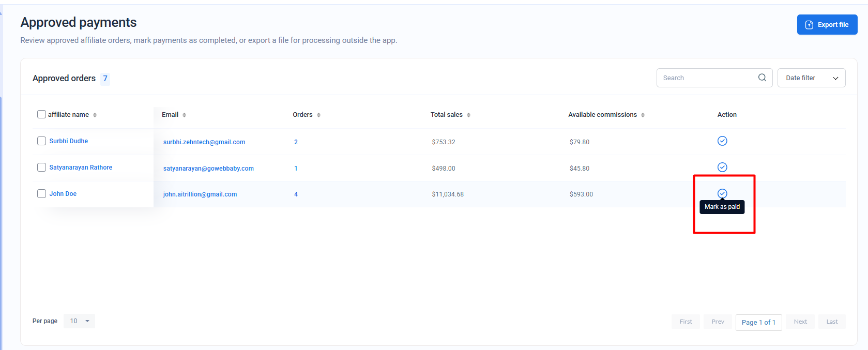Image resolution: width=868 pixels, height=350 pixels.
Task: Click the Page 1 of 1 indicator
Action: 758,322
